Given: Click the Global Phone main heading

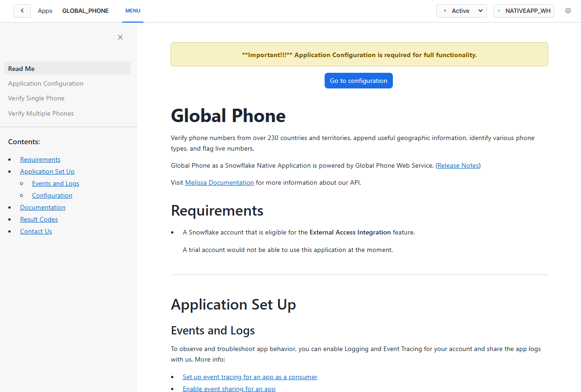Looking at the screenshot, I should click(x=228, y=116).
